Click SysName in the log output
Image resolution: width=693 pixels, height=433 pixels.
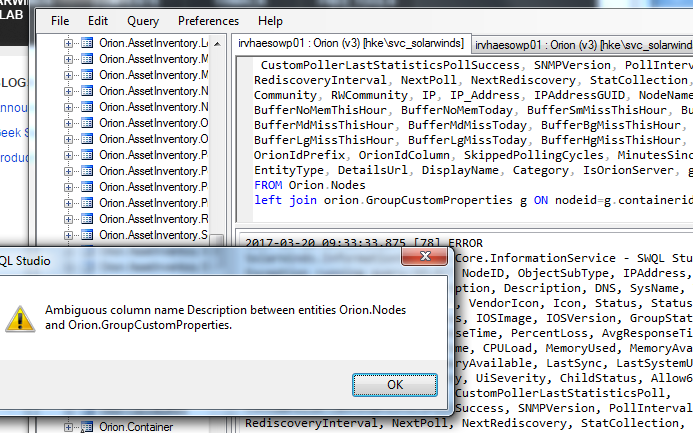(654, 288)
